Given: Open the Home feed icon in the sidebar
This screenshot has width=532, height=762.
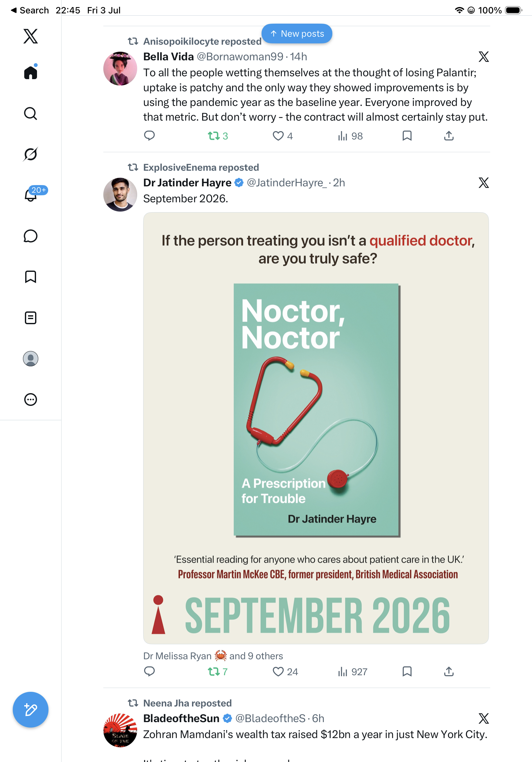Looking at the screenshot, I should [31, 72].
